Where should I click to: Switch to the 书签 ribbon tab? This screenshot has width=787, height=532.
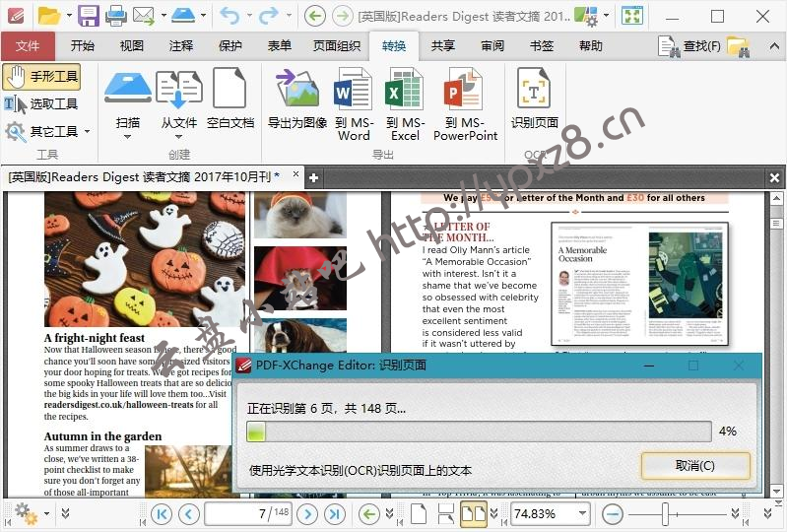(x=541, y=45)
